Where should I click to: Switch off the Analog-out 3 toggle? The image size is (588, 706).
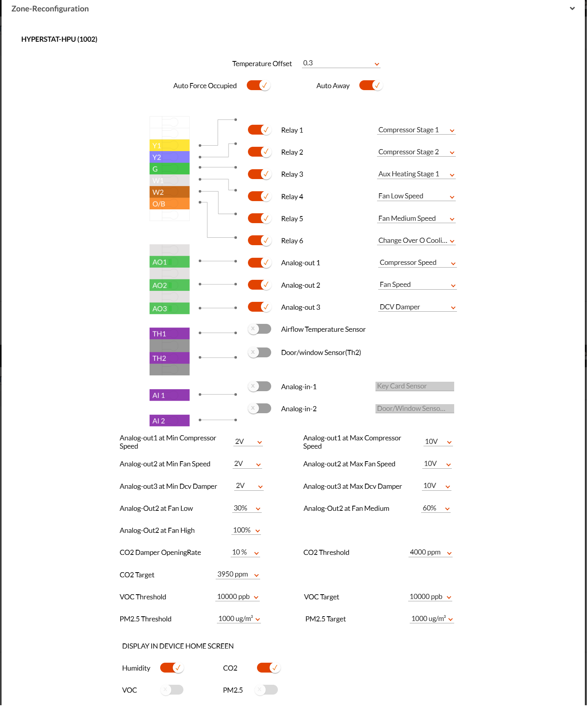tap(259, 307)
